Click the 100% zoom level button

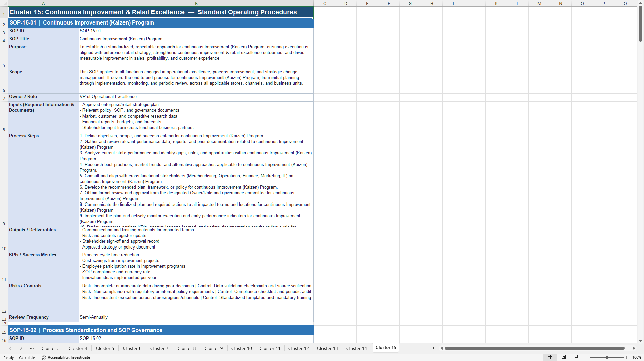point(637,357)
